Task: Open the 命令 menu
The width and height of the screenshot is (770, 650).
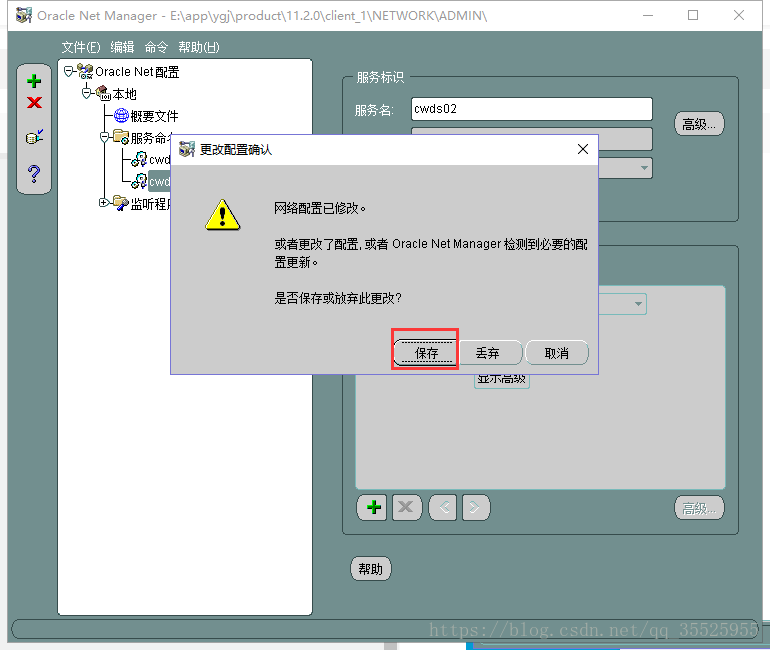Action: pos(156,47)
